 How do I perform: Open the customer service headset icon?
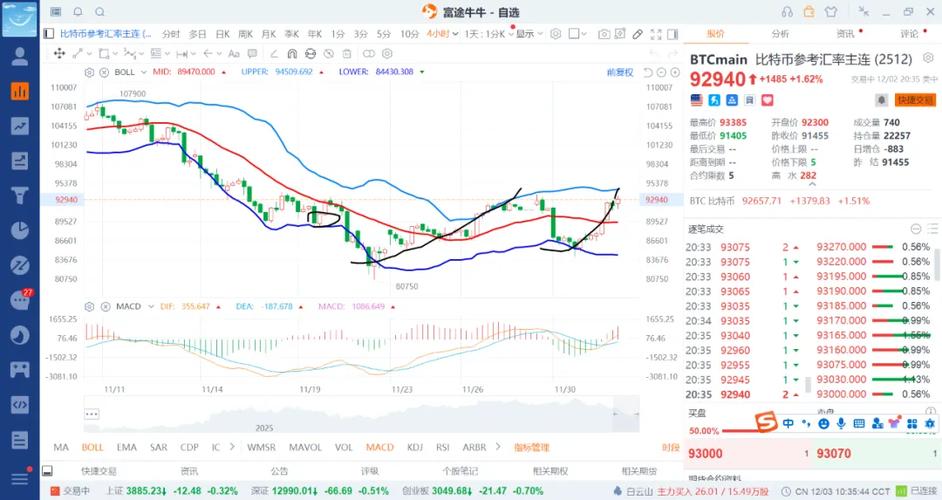(x=787, y=11)
